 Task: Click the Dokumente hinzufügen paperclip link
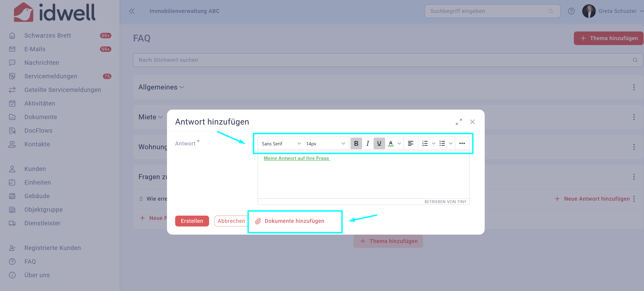point(290,221)
